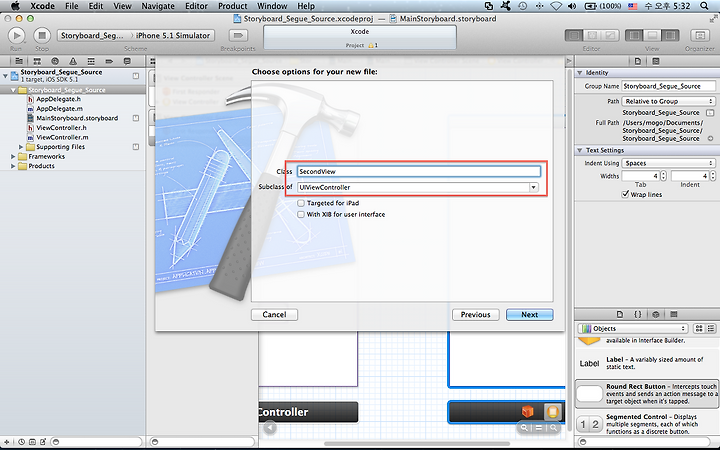Open the Product menu

coord(232,6)
